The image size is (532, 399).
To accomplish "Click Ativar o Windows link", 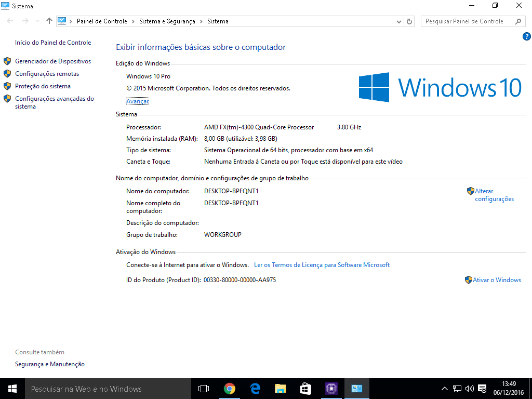I will [497, 280].
